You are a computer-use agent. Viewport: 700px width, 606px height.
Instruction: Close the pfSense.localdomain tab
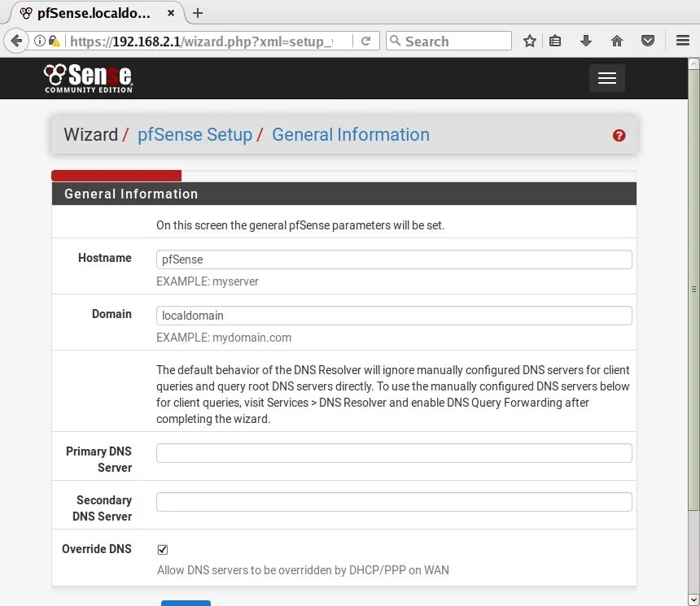[x=171, y=13]
